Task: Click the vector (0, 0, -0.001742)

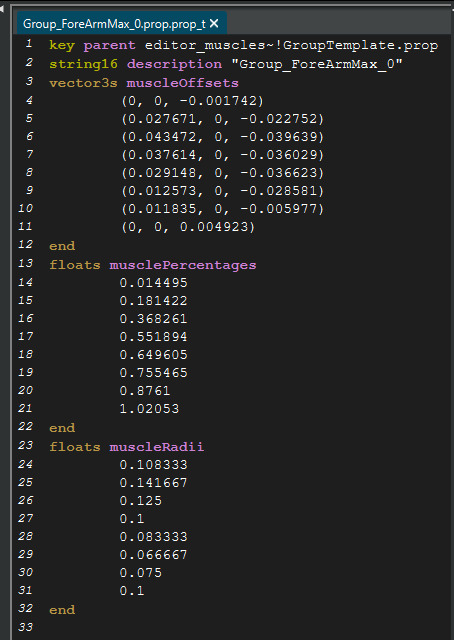Action: 192,101
